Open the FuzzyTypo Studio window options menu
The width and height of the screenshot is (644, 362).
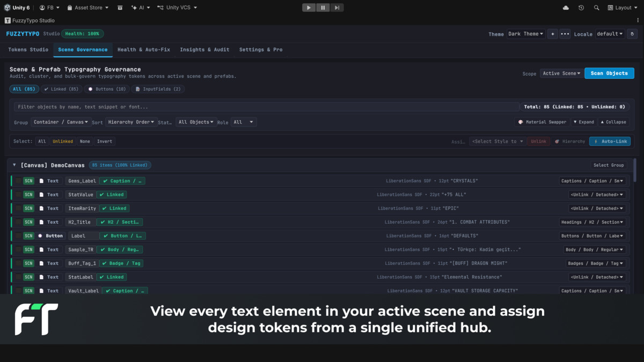pyautogui.click(x=638, y=20)
